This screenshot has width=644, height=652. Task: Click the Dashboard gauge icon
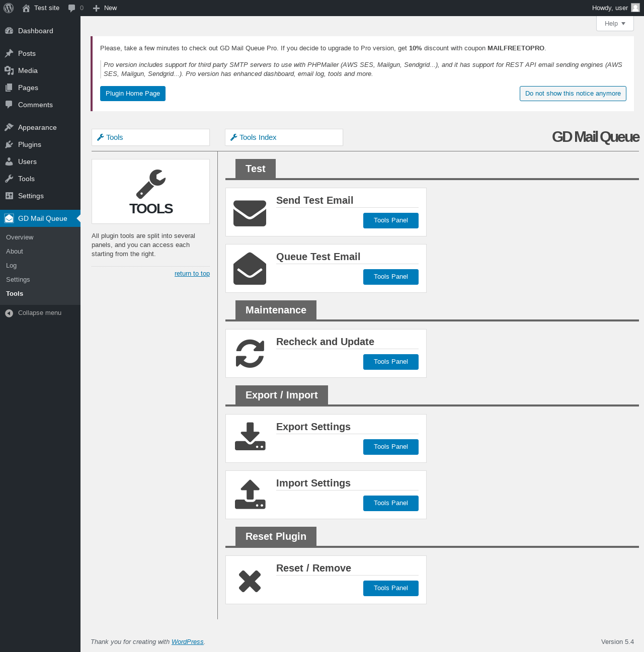pos(9,31)
